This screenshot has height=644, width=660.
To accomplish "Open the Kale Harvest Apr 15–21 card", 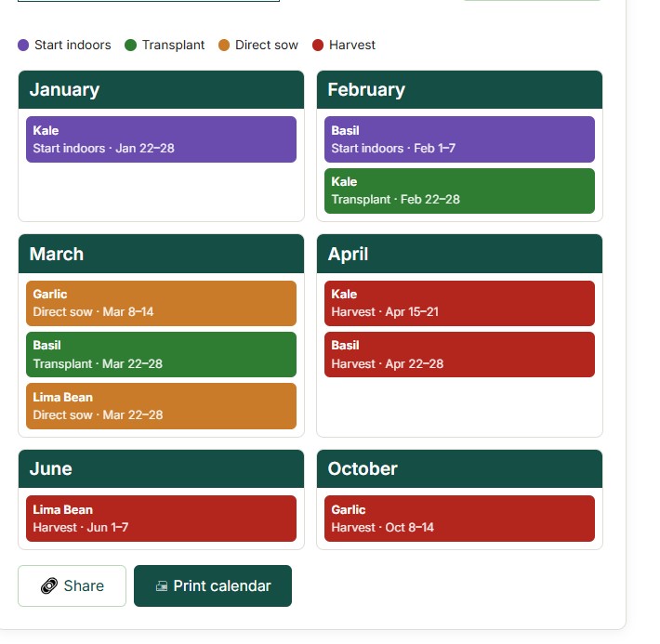I will [459, 303].
